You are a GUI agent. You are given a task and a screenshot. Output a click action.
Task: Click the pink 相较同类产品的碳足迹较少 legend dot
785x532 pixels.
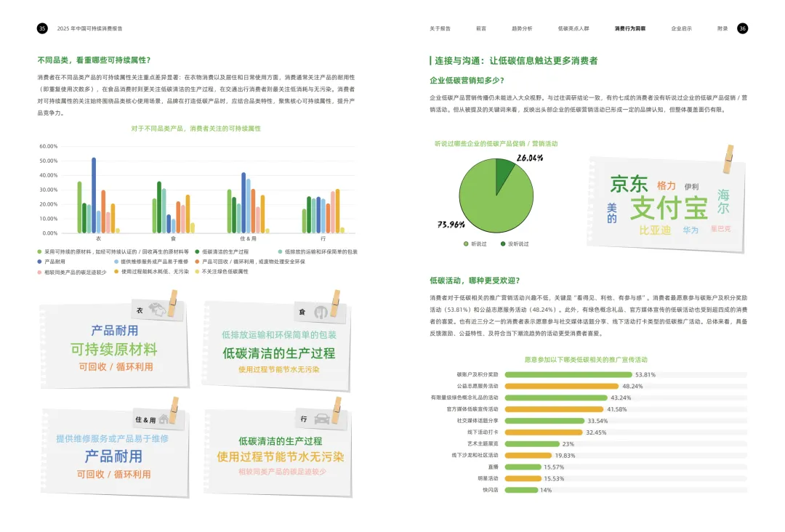(39, 273)
